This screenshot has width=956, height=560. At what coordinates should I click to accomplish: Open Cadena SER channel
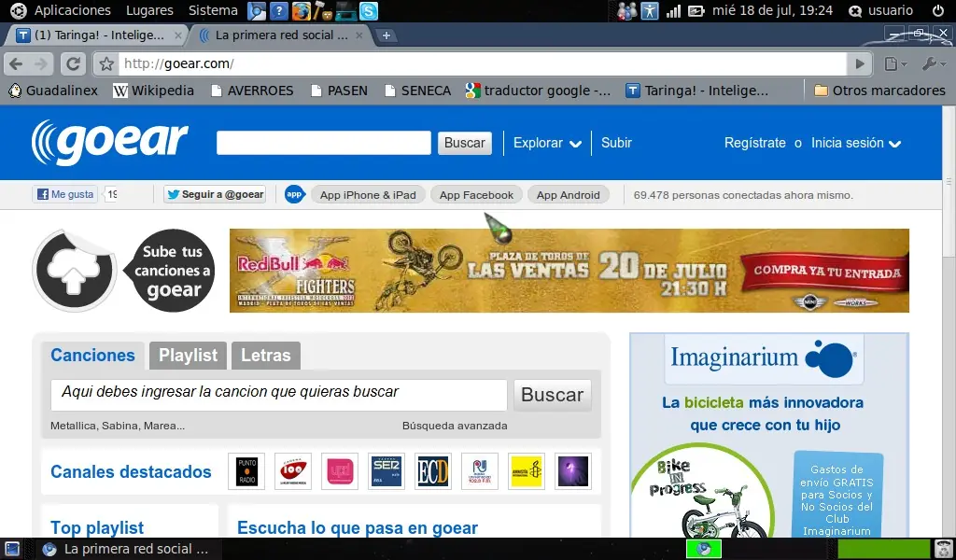click(x=387, y=471)
